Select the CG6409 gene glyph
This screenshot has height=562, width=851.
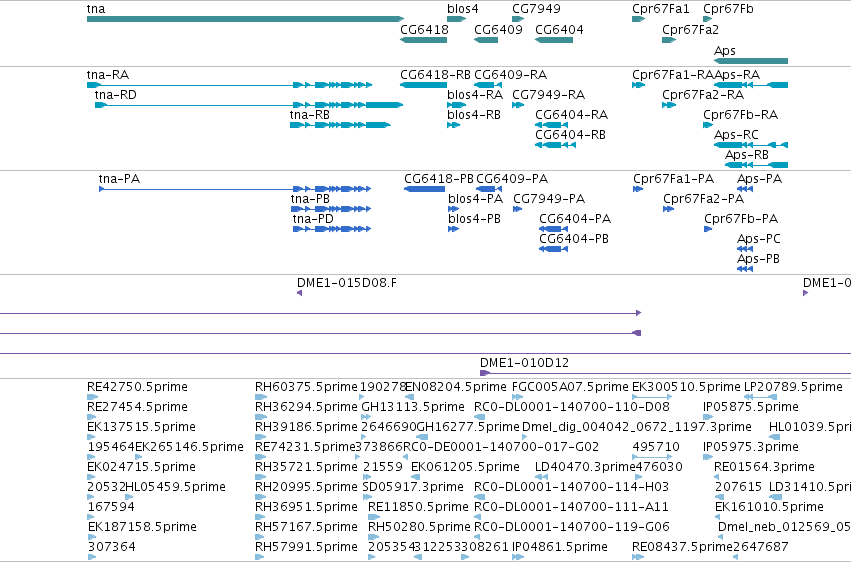coord(486,40)
